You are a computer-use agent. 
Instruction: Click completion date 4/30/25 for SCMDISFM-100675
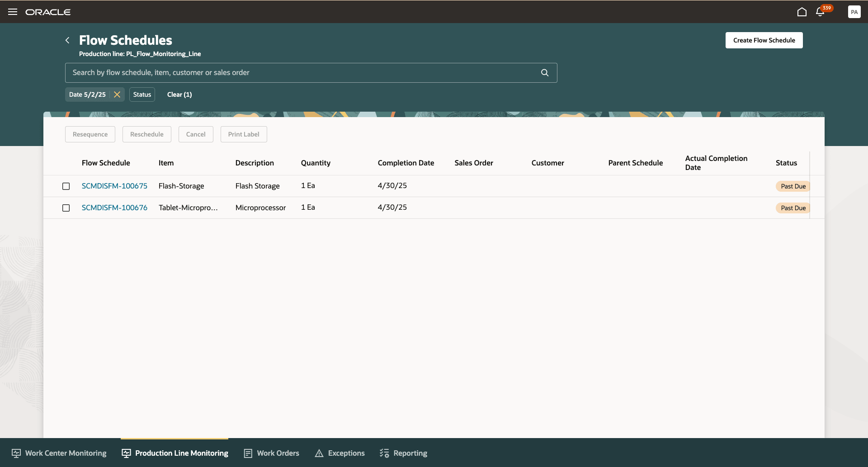point(392,185)
